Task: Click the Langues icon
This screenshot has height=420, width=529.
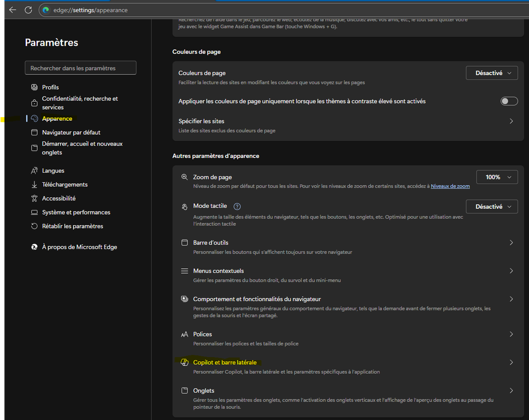Action: click(x=34, y=171)
